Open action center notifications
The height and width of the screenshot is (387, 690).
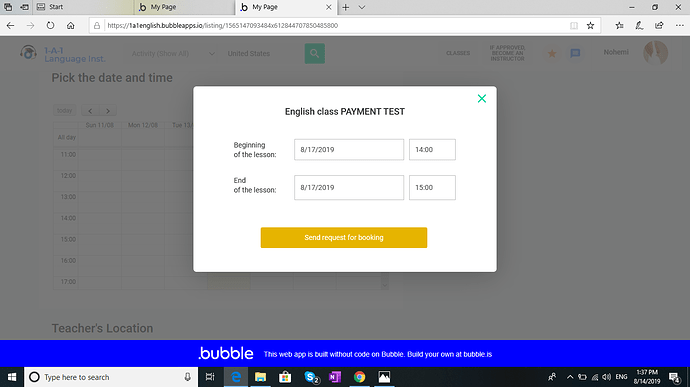pyautogui.click(x=674, y=377)
